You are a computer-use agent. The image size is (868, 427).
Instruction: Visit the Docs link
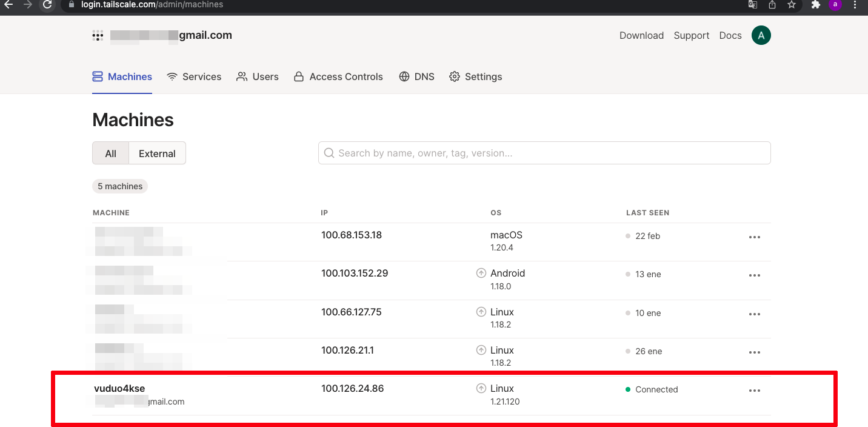click(730, 36)
